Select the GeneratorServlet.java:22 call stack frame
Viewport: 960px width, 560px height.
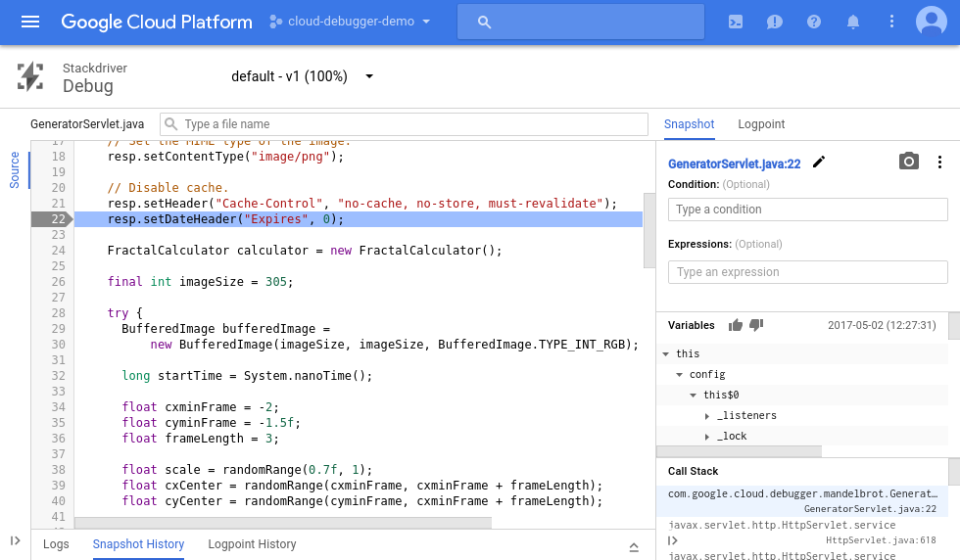pyautogui.click(x=802, y=501)
